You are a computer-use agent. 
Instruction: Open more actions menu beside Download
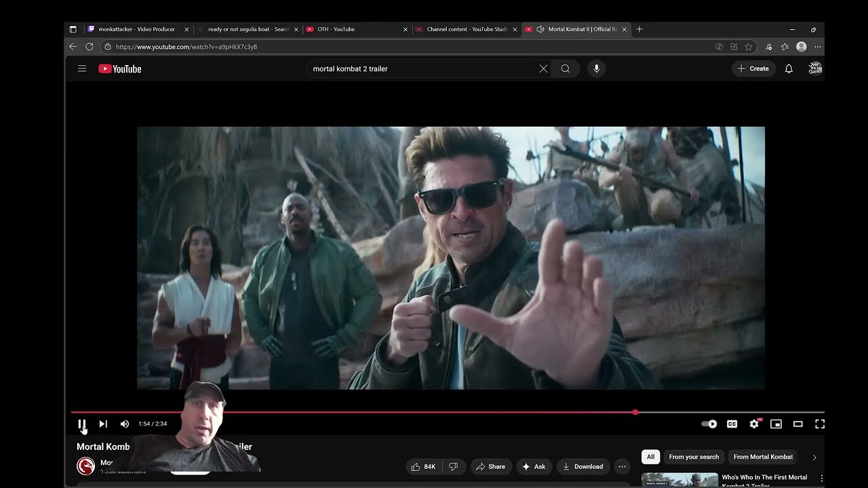(622, 466)
